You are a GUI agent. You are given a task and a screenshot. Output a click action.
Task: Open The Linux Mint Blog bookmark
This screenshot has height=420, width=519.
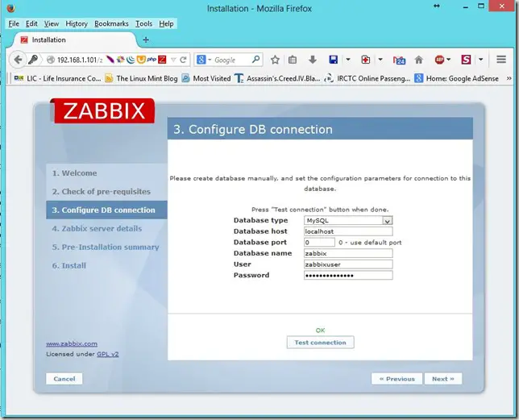pyautogui.click(x=141, y=78)
